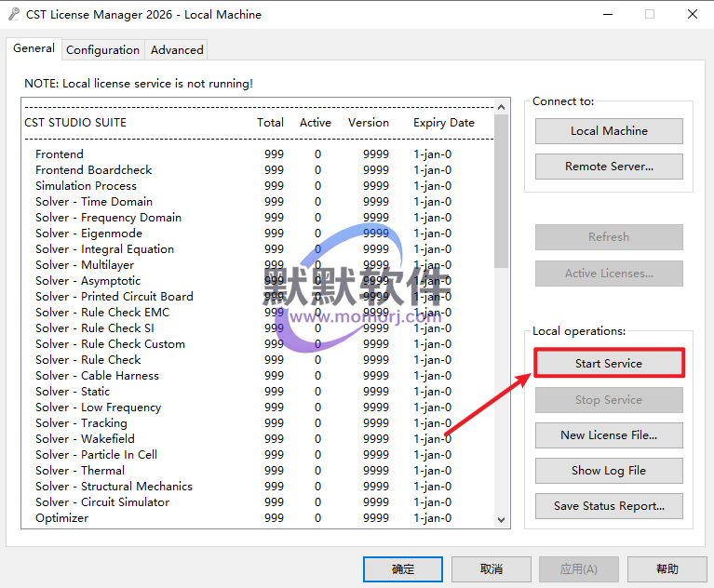Open the Remote Server dialog

point(609,167)
